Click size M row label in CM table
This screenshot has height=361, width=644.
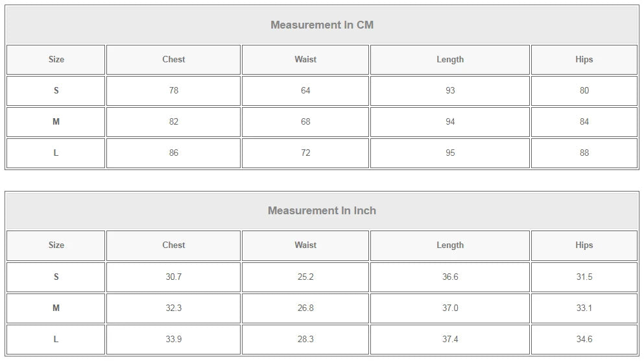click(56, 122)
